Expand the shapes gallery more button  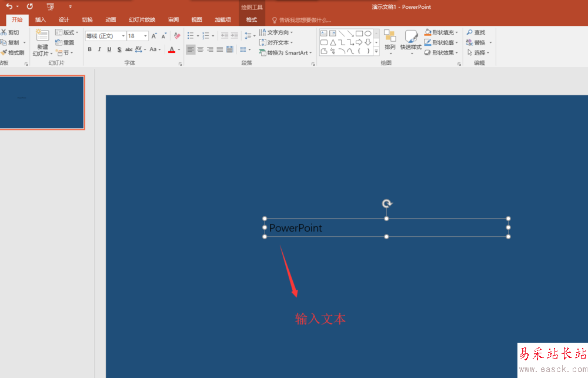(x=376, y=51)
